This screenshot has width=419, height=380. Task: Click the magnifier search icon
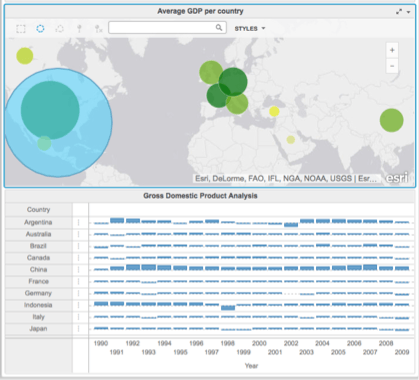[x=219, y=28]
